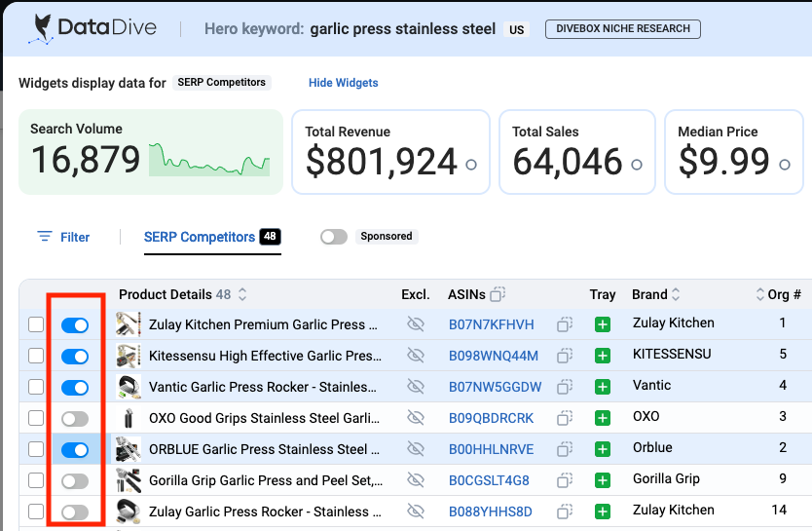
Task: Check the Vantic row checkbox
Action: coord(36,387)
